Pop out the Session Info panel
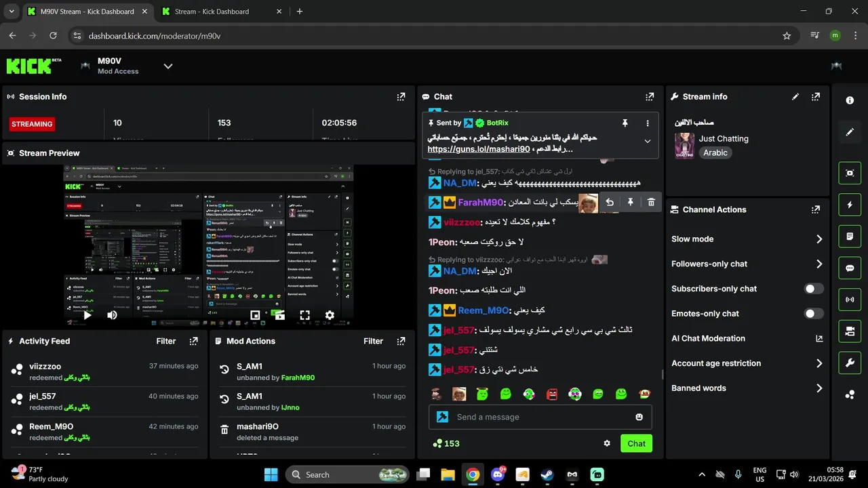Screen dimensions: 868x488 tap(401, 97)
